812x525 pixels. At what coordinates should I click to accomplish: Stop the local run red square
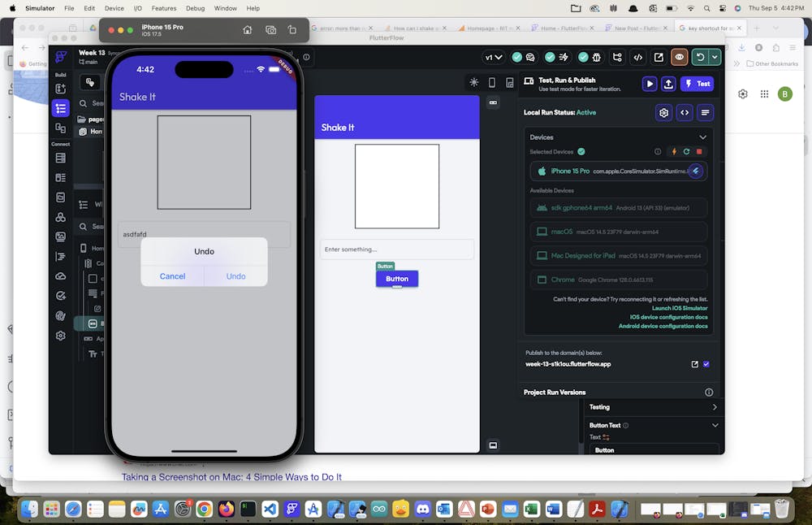(x=699, y=152)
